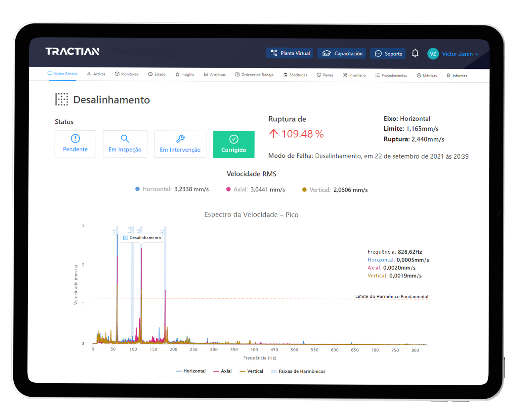This screenshot has width=521, height=420.
Task: Click the Soporte chat bubble icon
Action: point(378,54)
